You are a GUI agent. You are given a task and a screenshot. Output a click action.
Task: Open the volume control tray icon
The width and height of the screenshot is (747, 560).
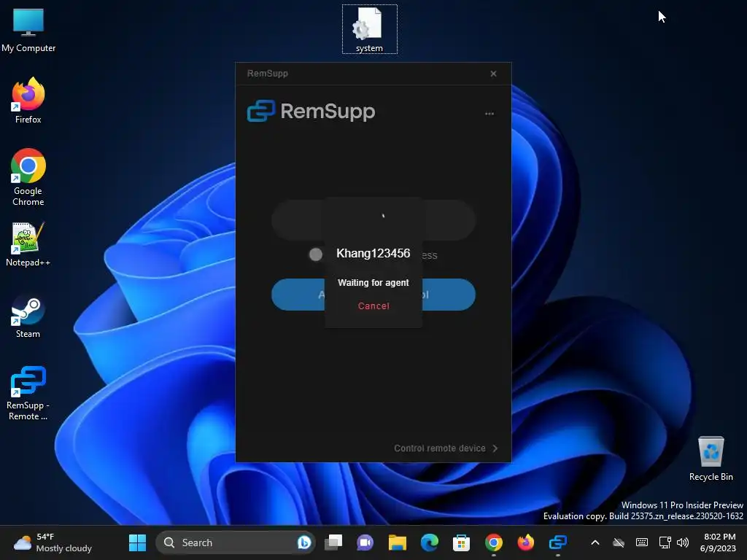pyautogui.click(x=683, y=542)
